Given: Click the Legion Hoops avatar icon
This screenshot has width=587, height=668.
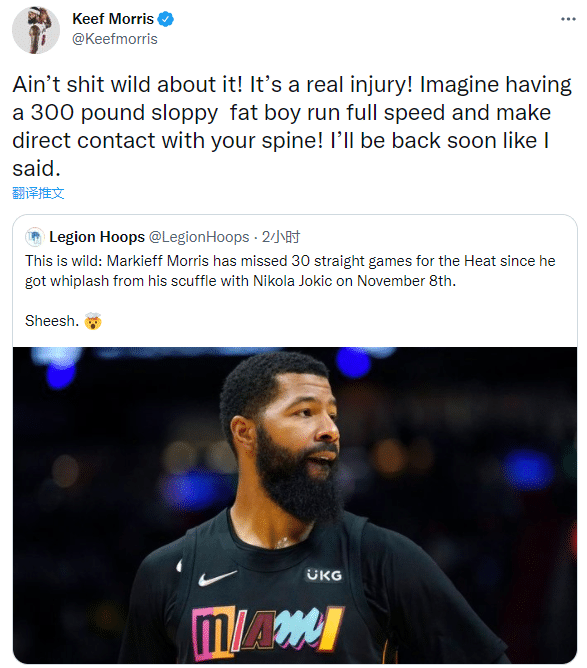Looking at the screenshot, I should point(35,237).
